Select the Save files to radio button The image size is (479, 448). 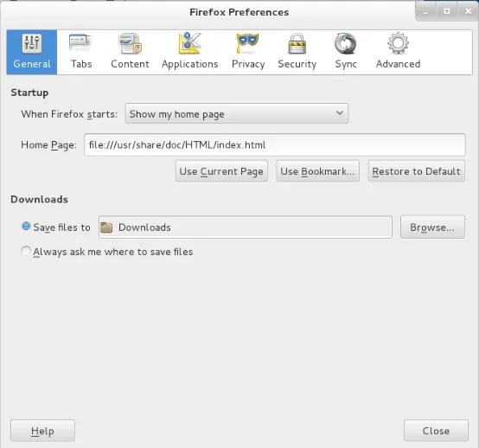26,227
